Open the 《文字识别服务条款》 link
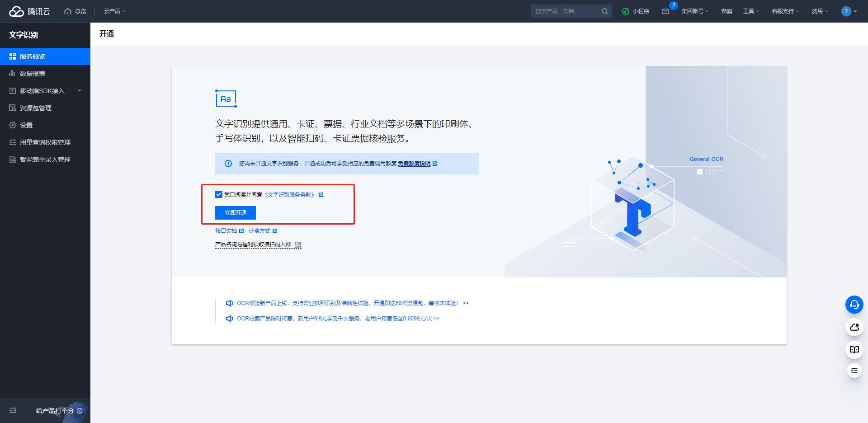 [289, 195]
